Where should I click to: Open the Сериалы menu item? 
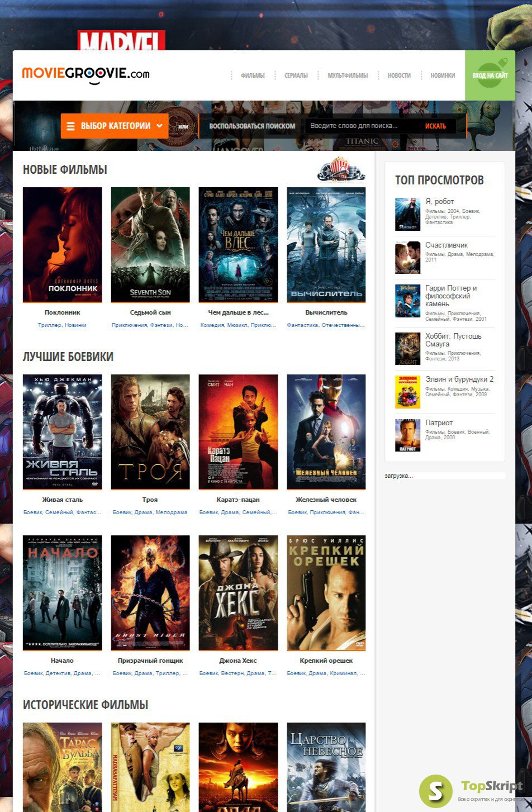tap(296, 75)
